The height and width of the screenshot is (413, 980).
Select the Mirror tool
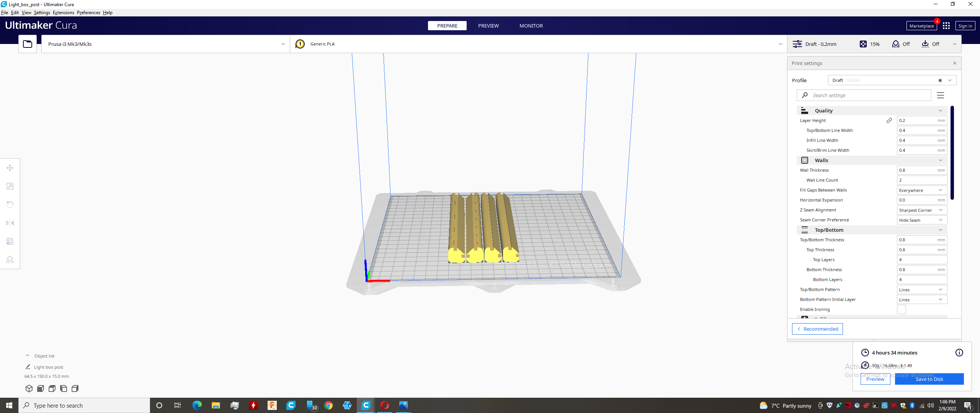click(10, 223)
